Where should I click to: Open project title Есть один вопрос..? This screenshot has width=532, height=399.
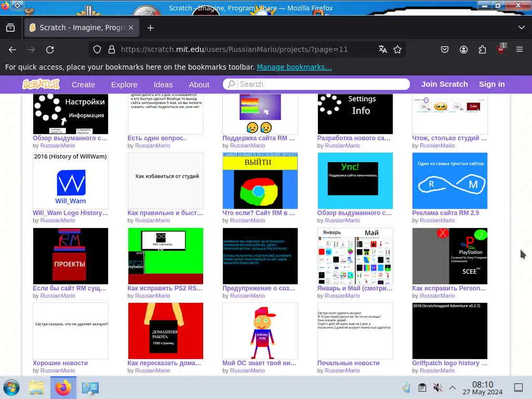click(x=157, y=138)
